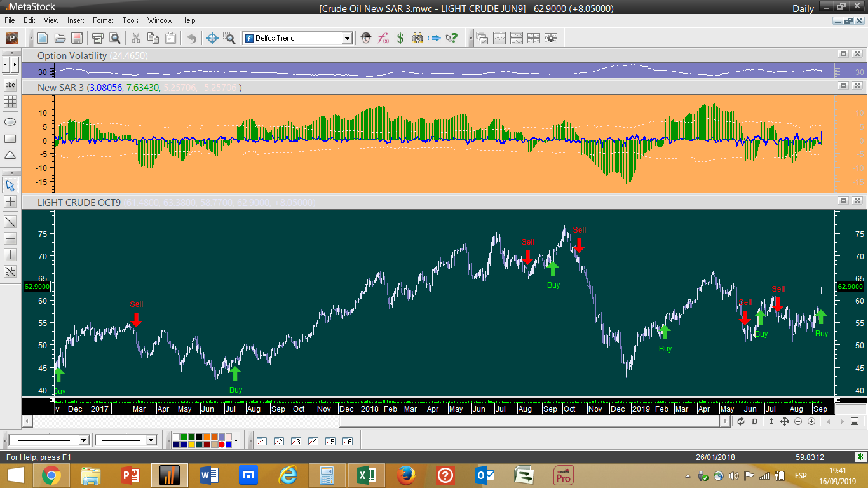Click the Daily periodicity label

803,8
